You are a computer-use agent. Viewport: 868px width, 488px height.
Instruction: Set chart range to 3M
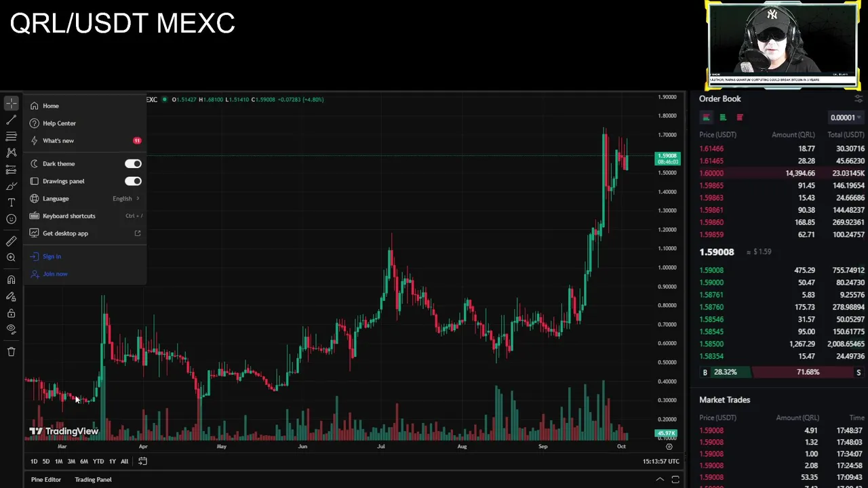pyautogui.click(x=71, y=462)
